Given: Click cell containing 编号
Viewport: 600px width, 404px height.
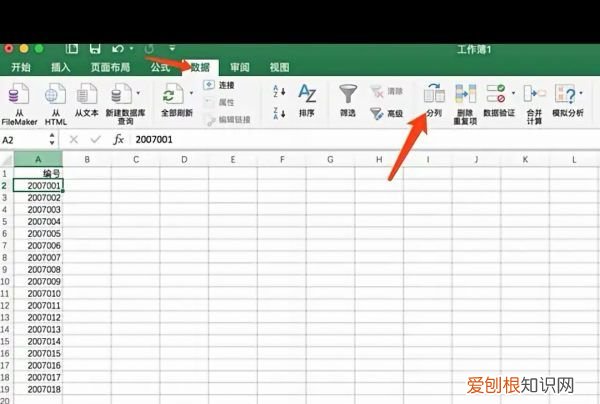Looking at the screenshot, I should pyautogui.click(x=38, y=174).
